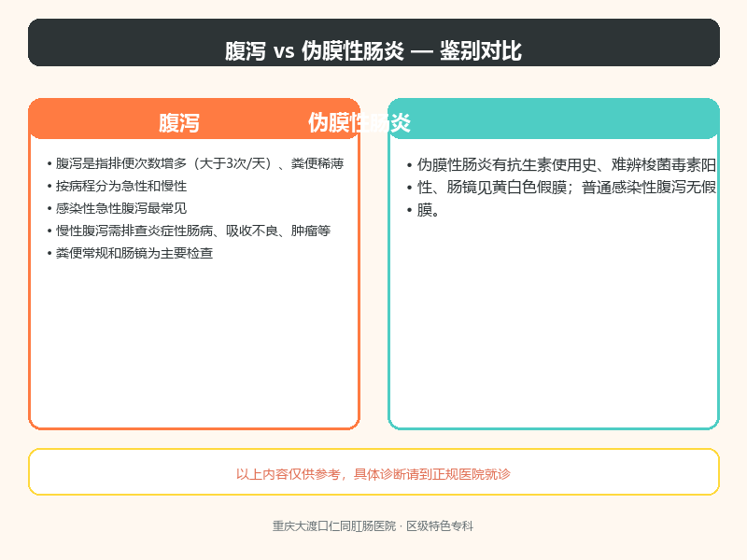Click line 性、肠镜见黄白色假膜
The width and height of the screenshot is (747, 560).
point(562,188)
